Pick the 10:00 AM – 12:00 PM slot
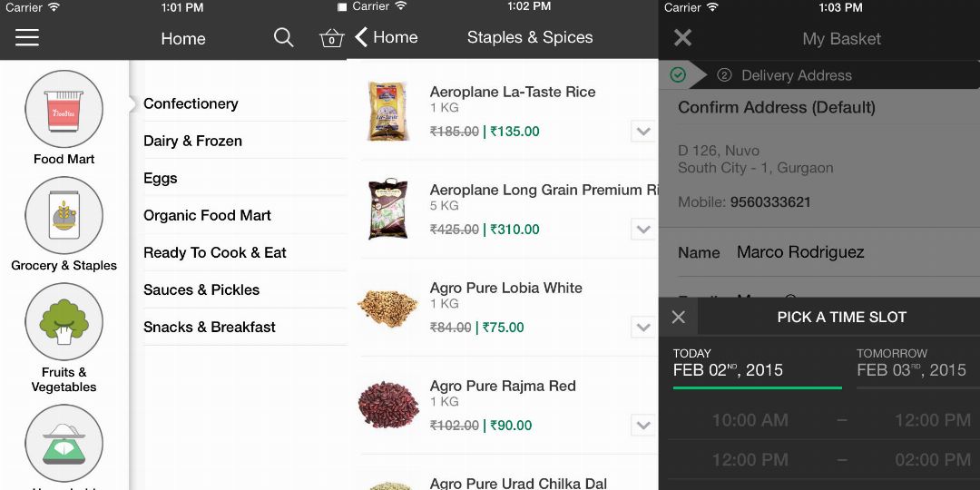Image resolution: width=980 pixels, height=490 pixels. pyautogui.click(x=840, y=420)
